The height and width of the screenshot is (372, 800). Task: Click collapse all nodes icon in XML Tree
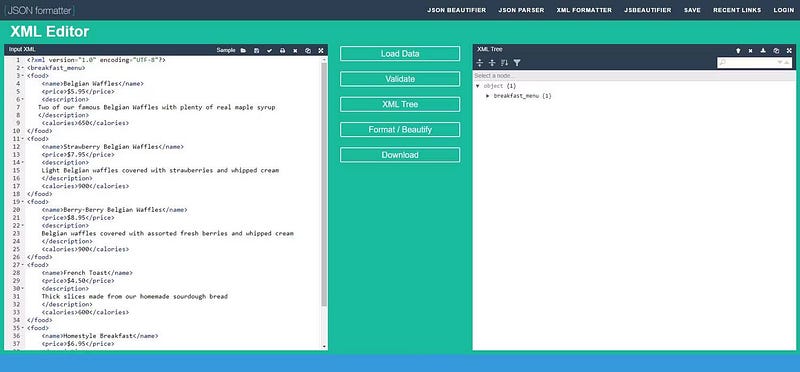(492, 63)
